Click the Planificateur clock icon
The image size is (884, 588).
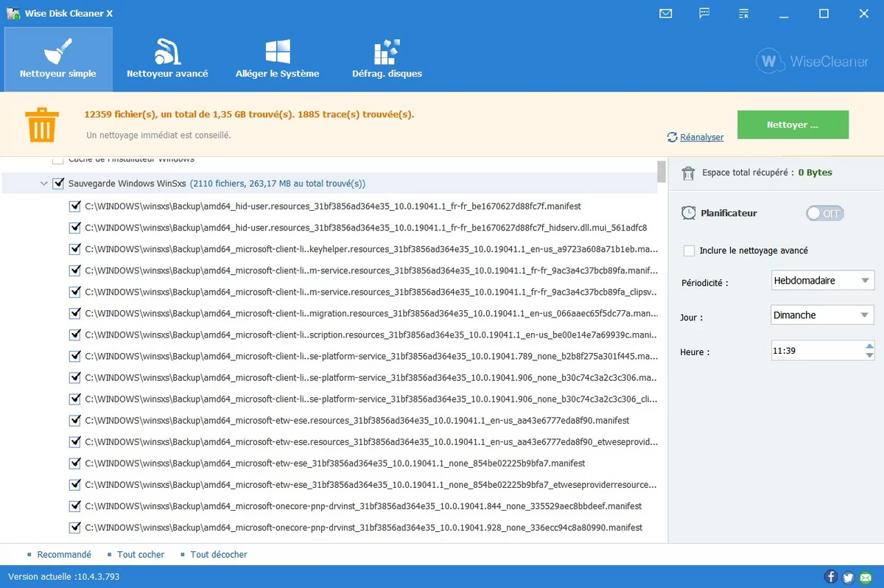688,213
